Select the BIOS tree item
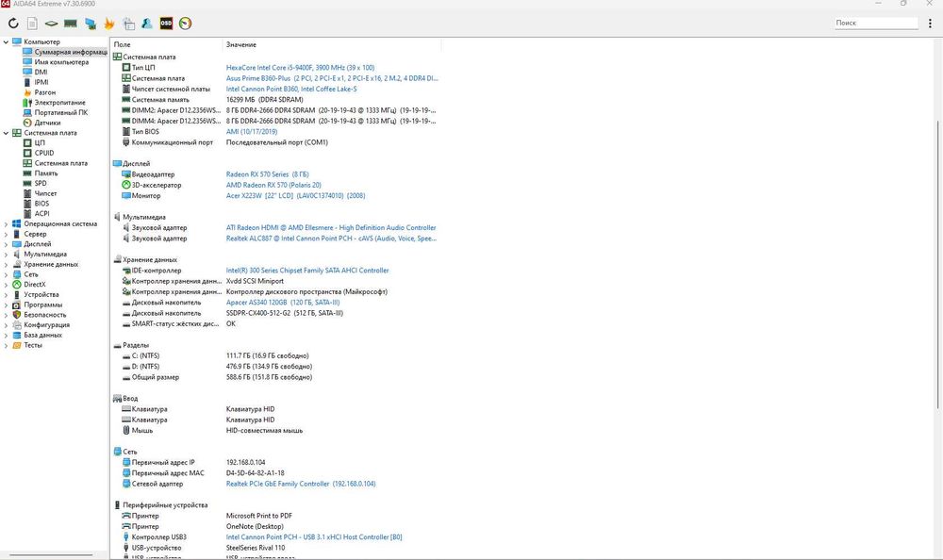The image size is (943, 560). pyautogui.click(x=36, y=204)
